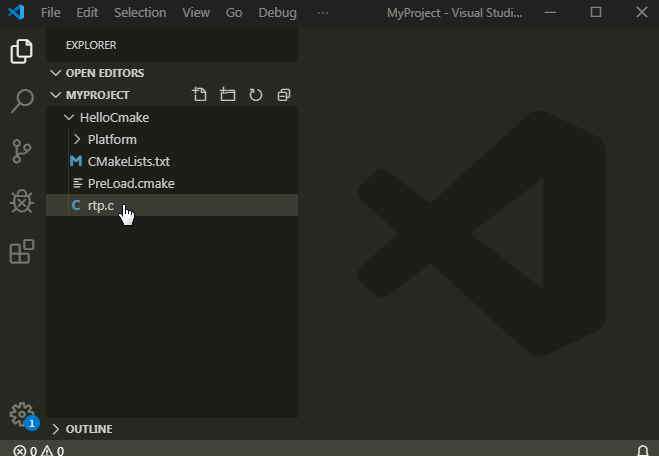Image resolution: width=659 pixels, height=456 pixels.
Task: Expand the Outline section
Action: pyautogui.click(x=88, y=429)
